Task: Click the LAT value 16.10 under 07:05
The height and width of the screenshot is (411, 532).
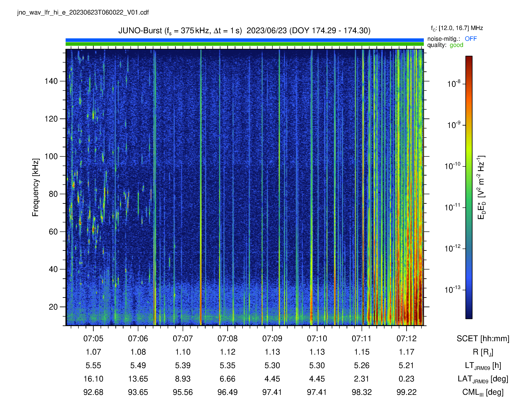Action: tap(93, 379)
